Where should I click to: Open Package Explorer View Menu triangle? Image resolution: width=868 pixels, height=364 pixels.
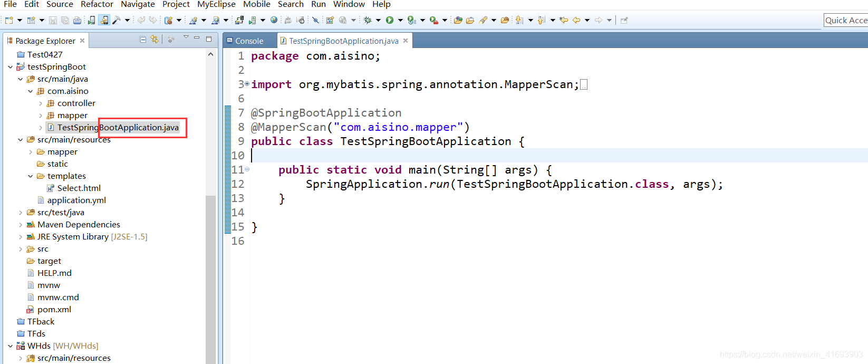(x=186, y=37)
